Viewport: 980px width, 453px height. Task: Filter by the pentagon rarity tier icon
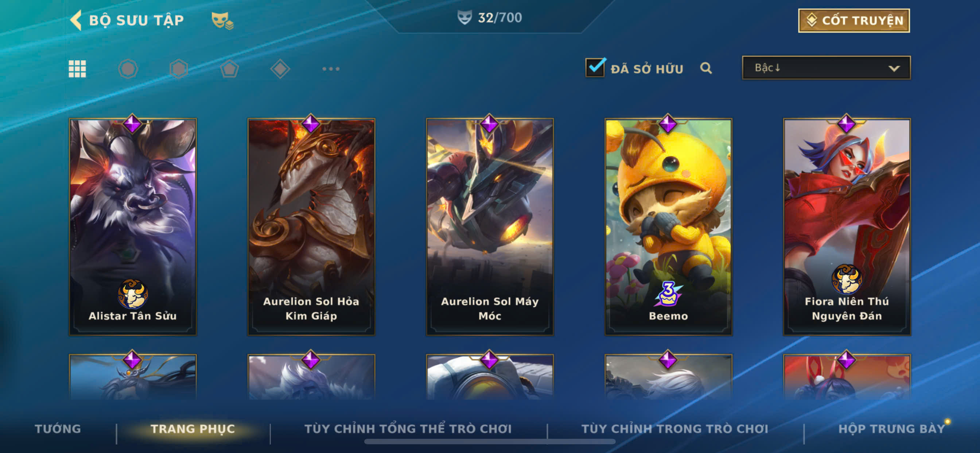coord(229,69)
